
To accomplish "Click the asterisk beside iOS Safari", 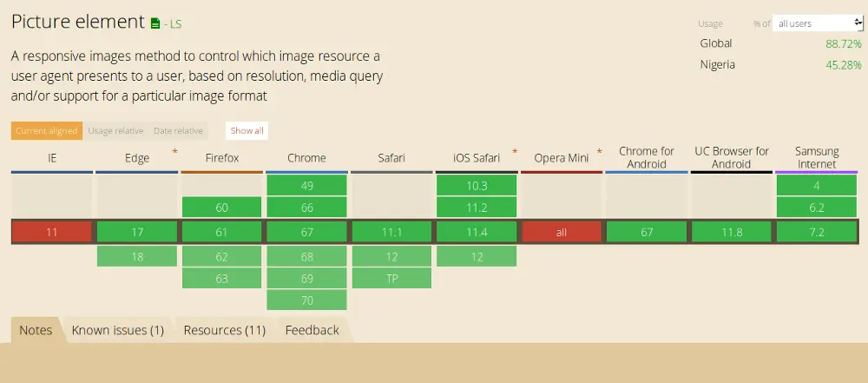I will (x=515, y=152).
